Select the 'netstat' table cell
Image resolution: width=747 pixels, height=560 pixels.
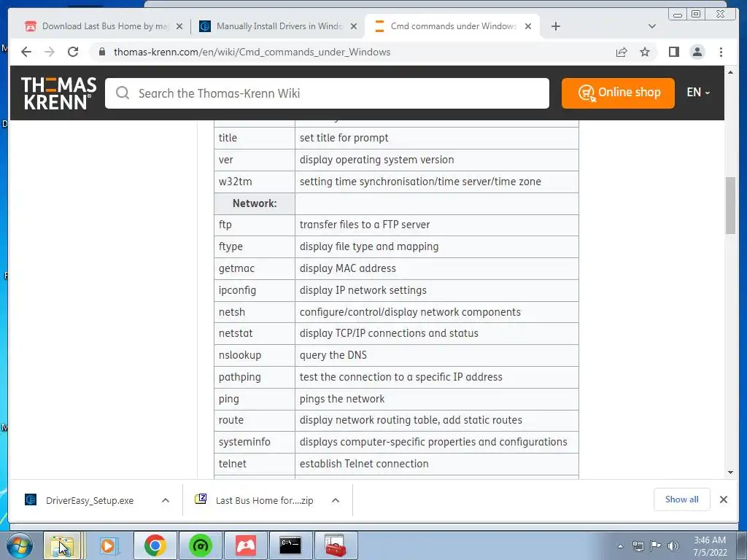click(x=255, y=333)
